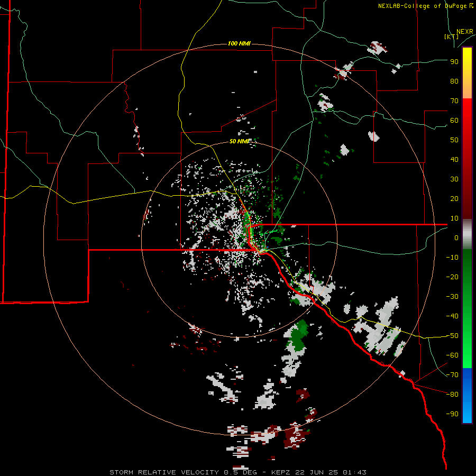Click the 0 knot label on scale
This screenshot has height=476, width=476.
(x=456, y=238)
